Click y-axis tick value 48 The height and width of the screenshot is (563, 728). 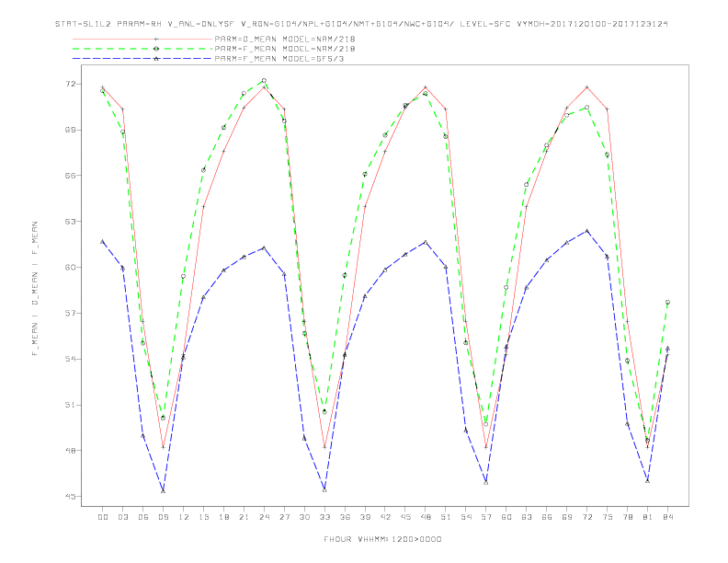(x=70, y=451)
